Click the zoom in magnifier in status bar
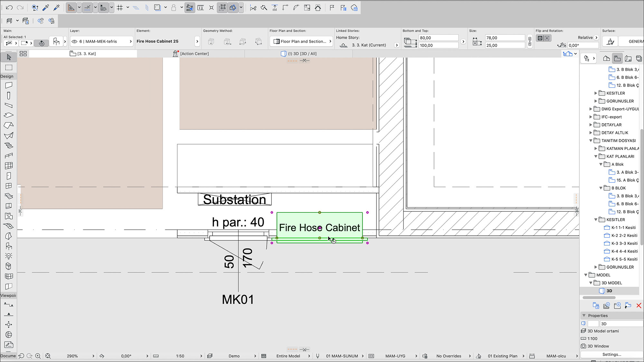 tap(38, 356)
